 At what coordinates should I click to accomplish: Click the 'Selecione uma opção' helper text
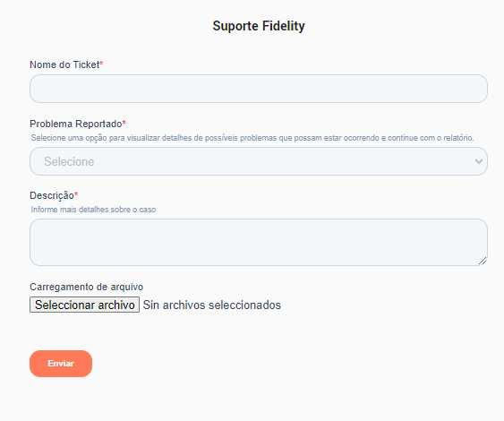pos(252,138)
